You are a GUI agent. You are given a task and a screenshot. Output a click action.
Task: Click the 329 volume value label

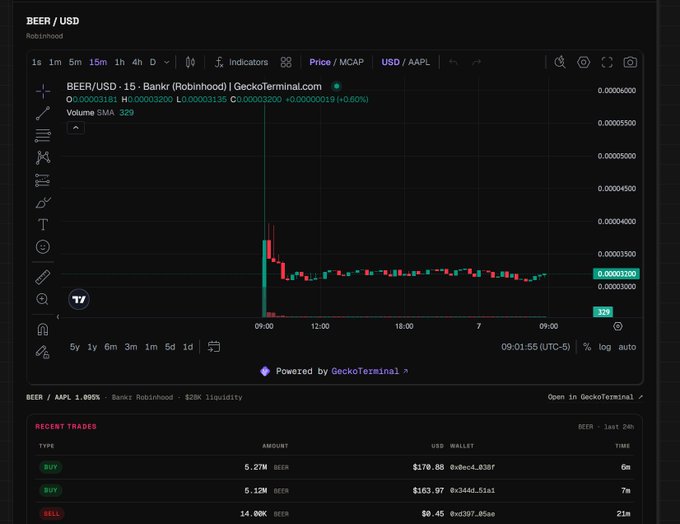tap(603, 312)
